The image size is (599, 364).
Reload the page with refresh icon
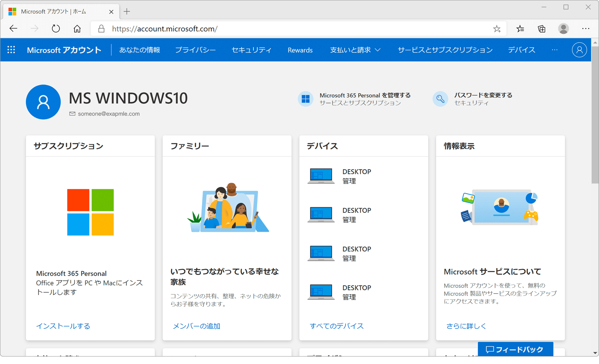coord(56,28)
